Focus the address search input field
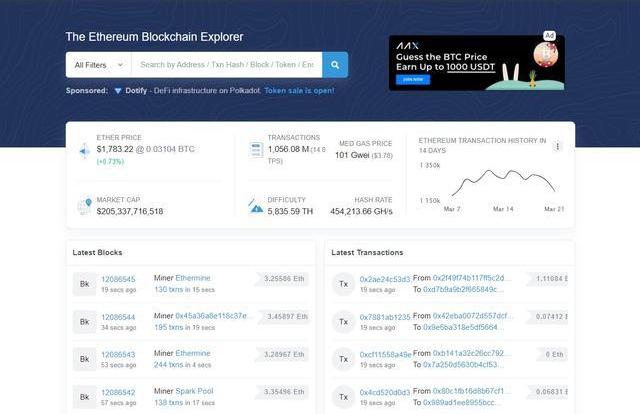640x414 pixels. (226, 65)
